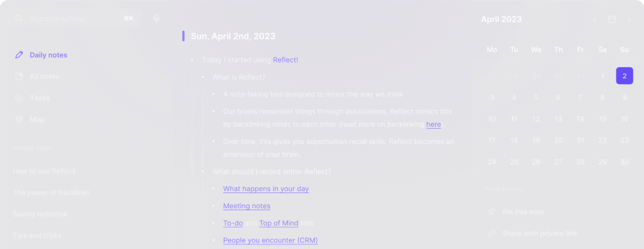Image resolution: width=644 pixels, height=249 pixels.
Task: Click the pin icon beside Pin this note
Action: click(492, 212)
